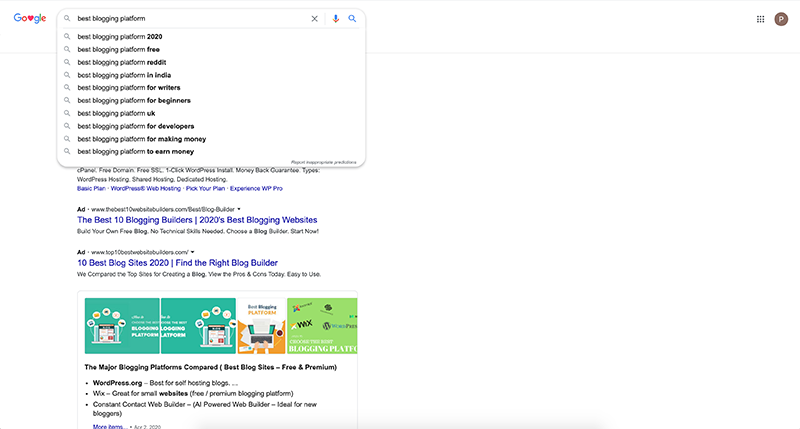
Task: Open the "WordPress® Web Hosting" sitelink
Action: pyautogui.click(x=146, y=188)
